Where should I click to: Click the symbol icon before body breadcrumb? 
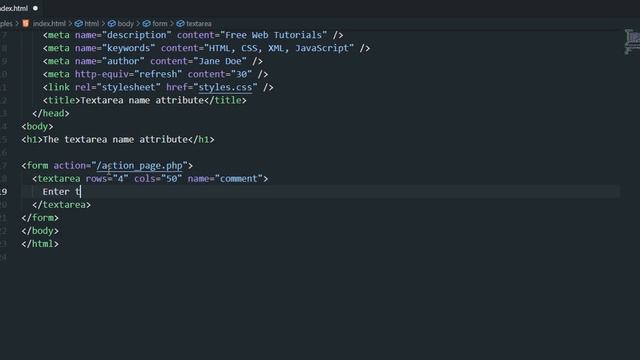[x=112, y=24]
